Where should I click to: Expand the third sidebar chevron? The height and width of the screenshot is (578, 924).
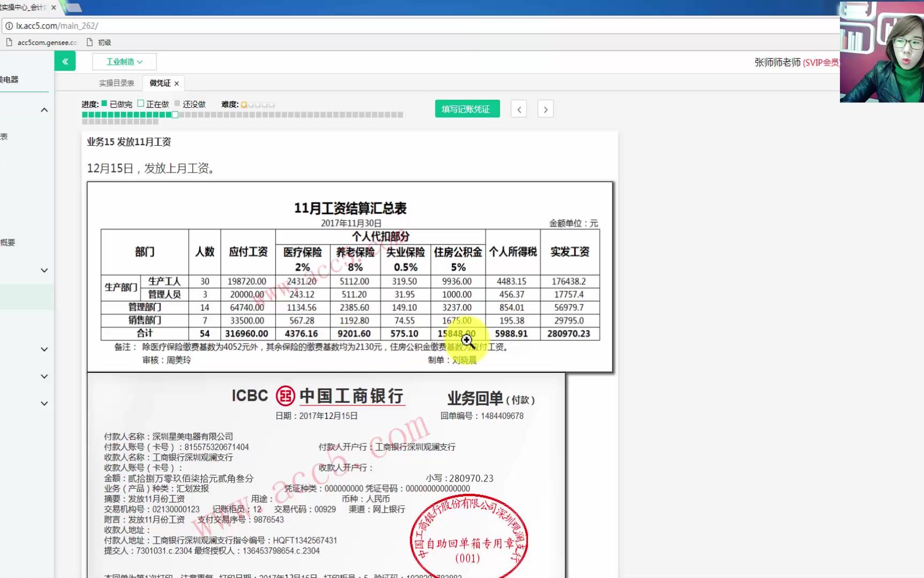point(44,349)
